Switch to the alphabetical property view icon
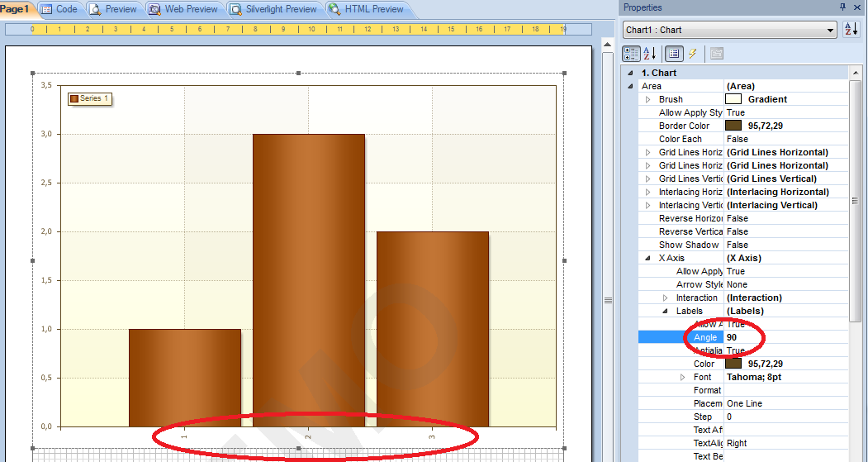The width and height of the screenshot is (868, 462). coord(649,54)
